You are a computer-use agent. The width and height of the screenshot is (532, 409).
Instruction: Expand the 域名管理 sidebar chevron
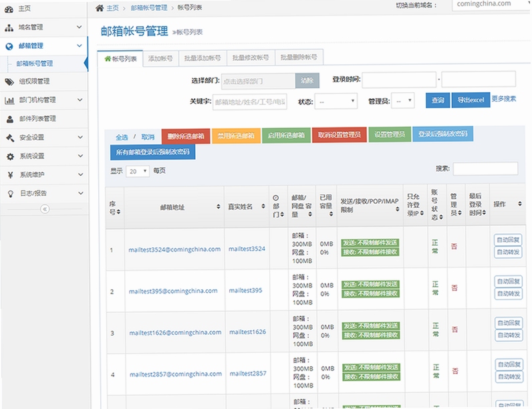[79, 27]
